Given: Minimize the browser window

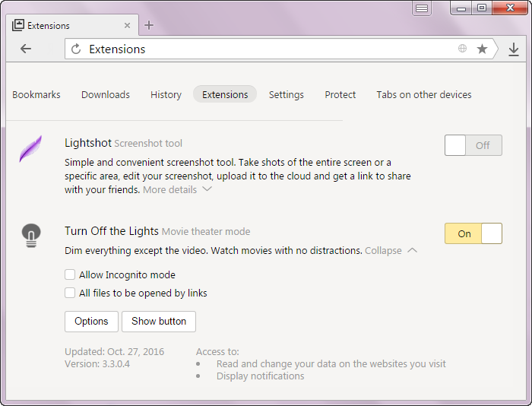Looking at the screenshot, I should (461, 8).
